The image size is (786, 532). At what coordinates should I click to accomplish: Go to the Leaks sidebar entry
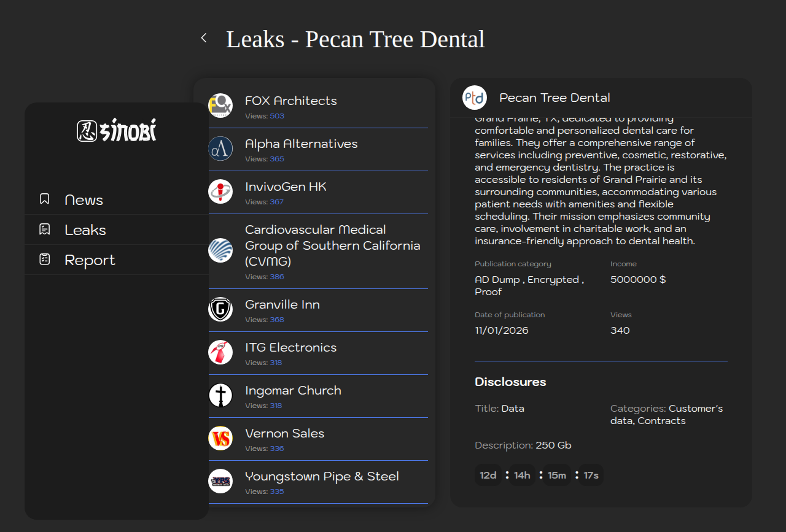(x=85, y=230)
